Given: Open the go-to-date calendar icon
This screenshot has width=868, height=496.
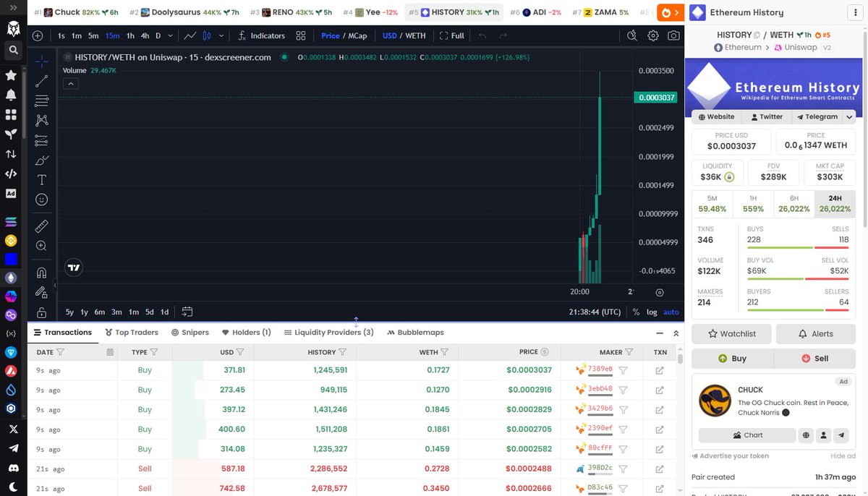Looking at the screenshot, I should point(187,312).
